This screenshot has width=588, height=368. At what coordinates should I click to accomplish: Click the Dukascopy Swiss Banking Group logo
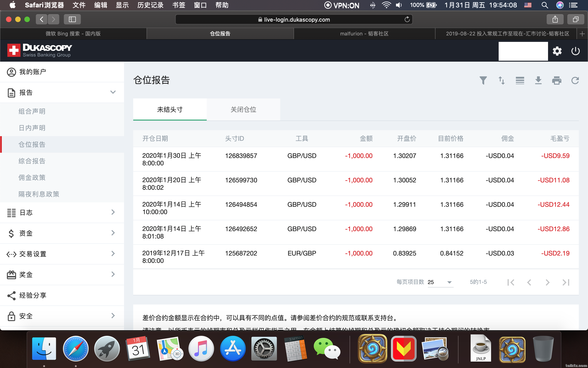[x=40, y=50]
